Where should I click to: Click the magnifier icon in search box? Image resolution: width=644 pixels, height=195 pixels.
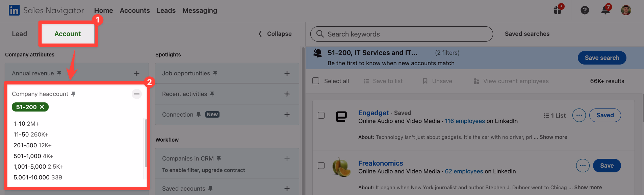pyautogui.click(x=320, y=34)
